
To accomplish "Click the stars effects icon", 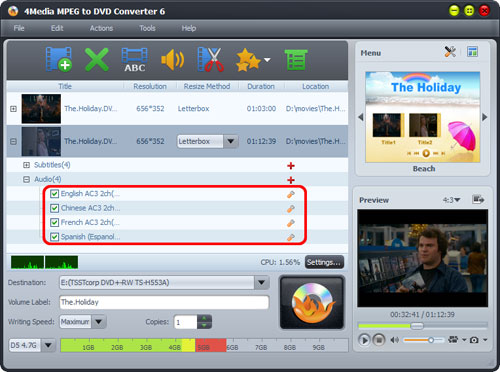I will click(x=248, y=60).
